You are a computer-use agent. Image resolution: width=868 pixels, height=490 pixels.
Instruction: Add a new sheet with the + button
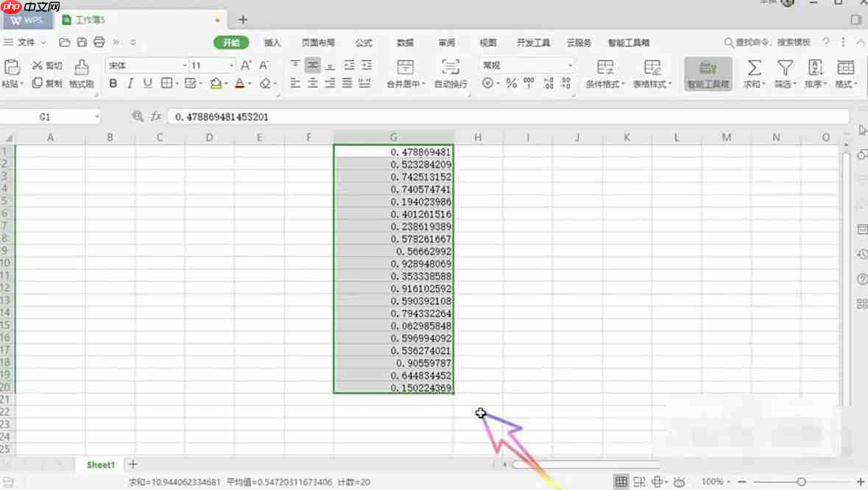click(132, 464)
